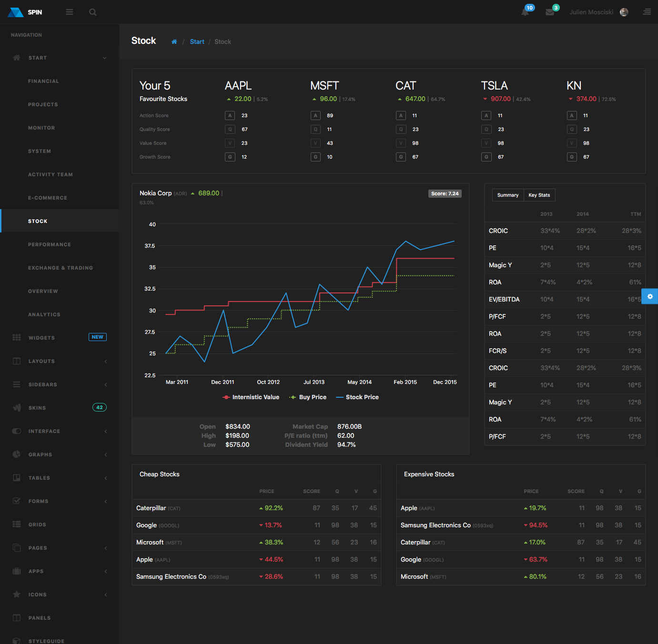Open Financial in the navigation
Image resolution: width=658 pixels, height=644 pixels.
(43, 81)
